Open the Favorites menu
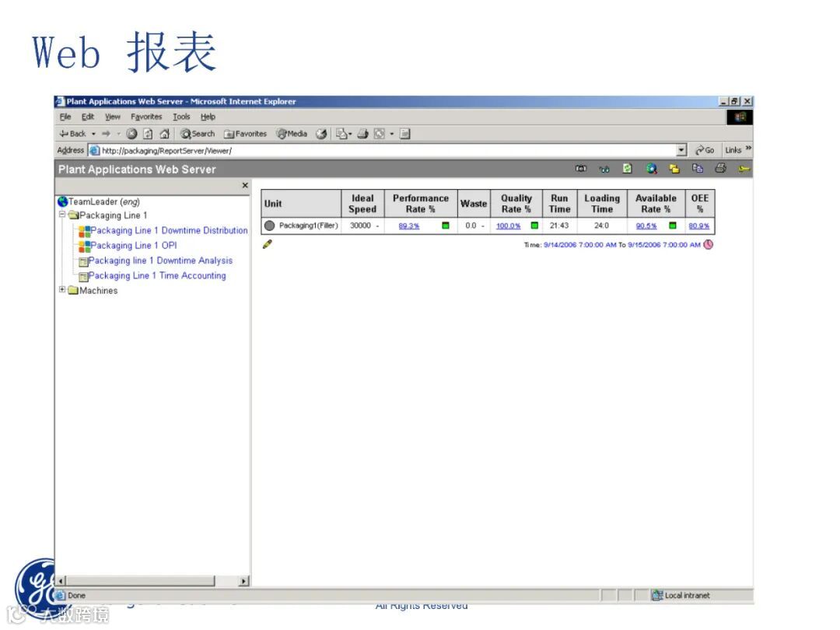The image size is (840, 630). pos(146,117)
